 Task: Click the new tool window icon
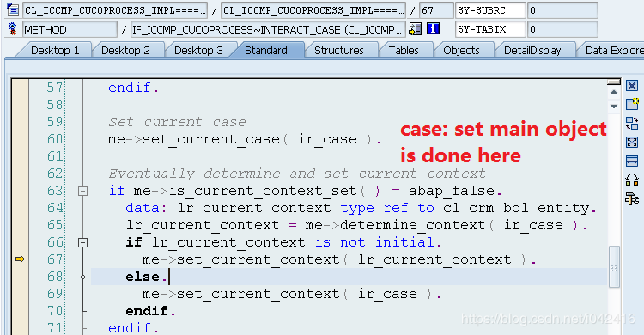pyautogui.click(x=632, y=104)
